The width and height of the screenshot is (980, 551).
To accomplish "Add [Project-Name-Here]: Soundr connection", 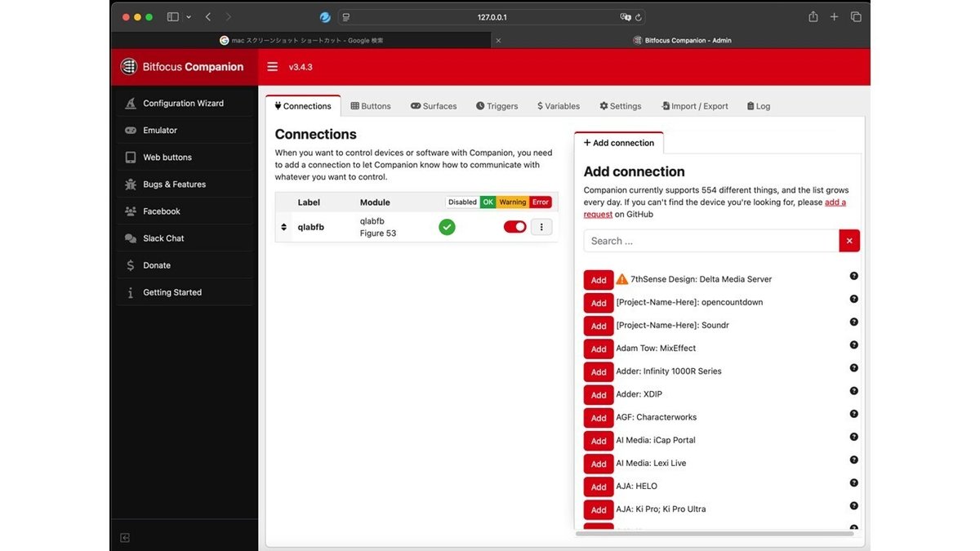I will [x=599, y=326].
